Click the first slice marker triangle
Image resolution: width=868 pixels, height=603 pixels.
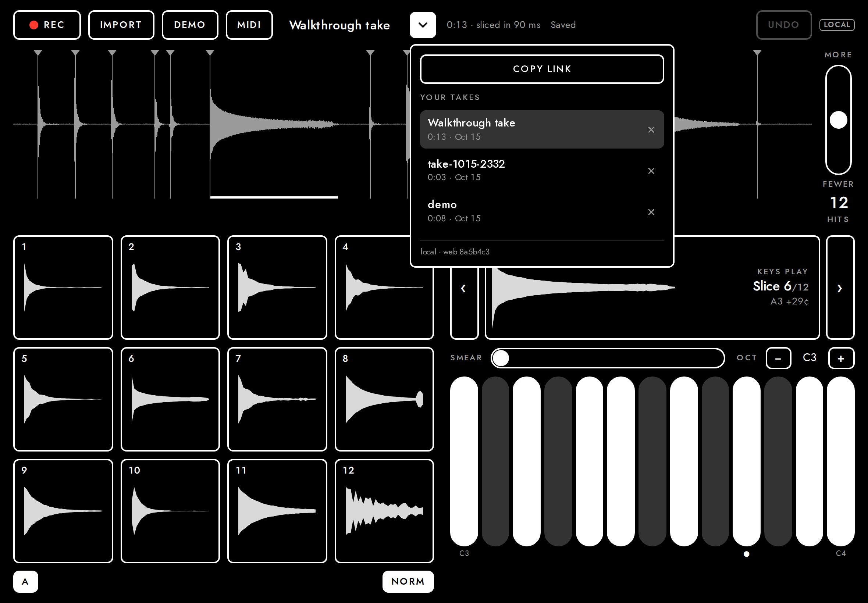(38, 53)
